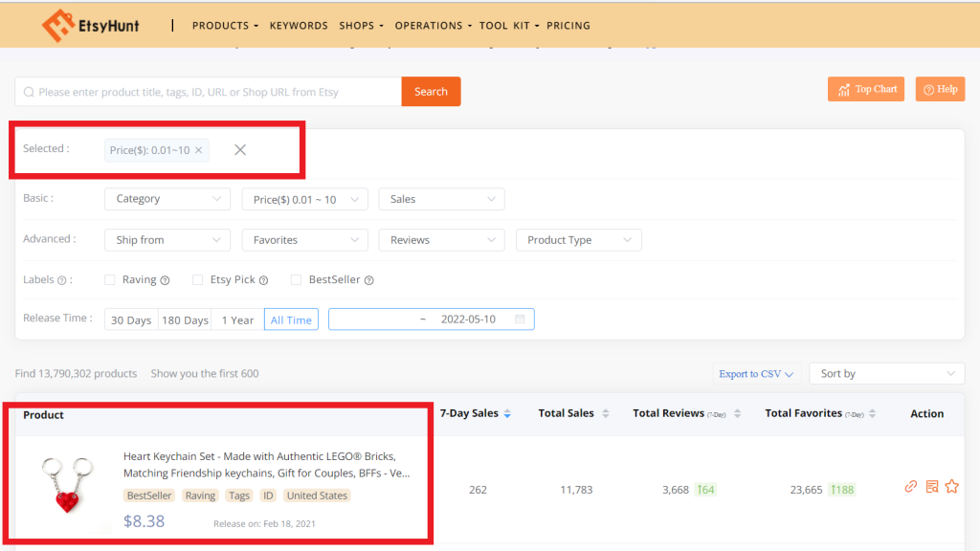980x551 pixels.
Task: Enable the BestSeller label filter
Action: pos(295,279)
